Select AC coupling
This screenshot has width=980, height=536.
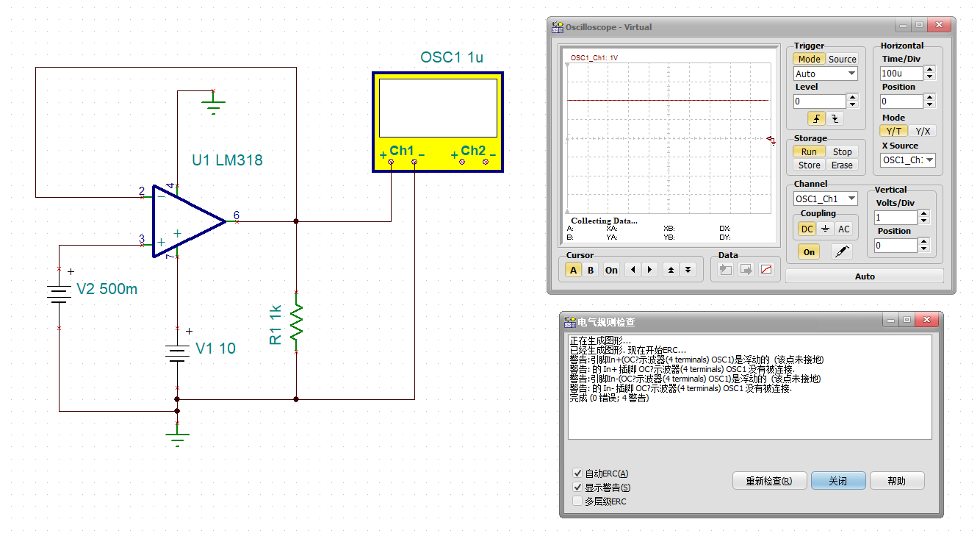tap(844, 229)
